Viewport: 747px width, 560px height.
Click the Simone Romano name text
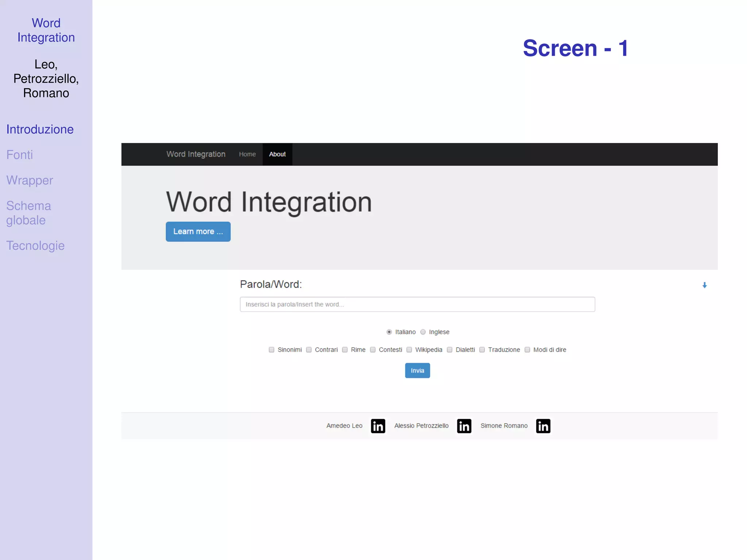[x=504, y=426]
